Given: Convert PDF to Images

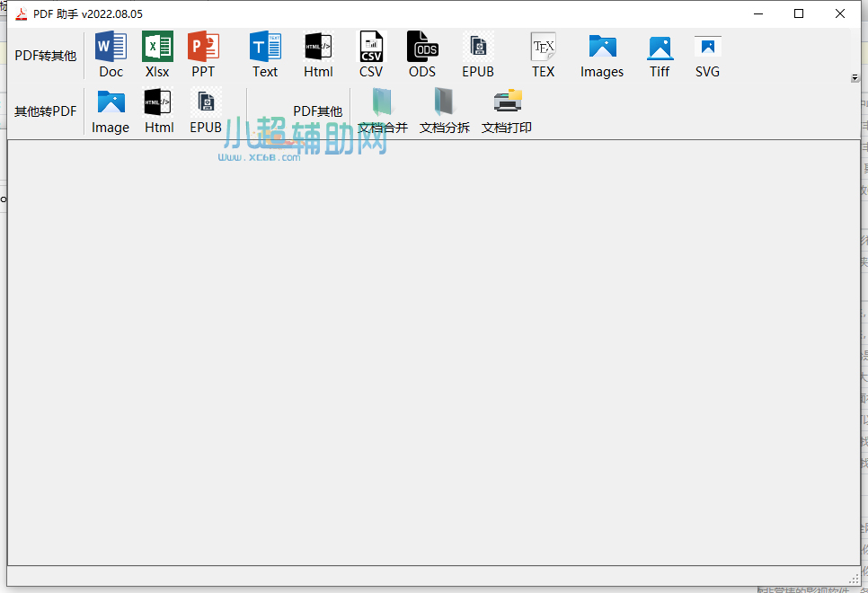Looking at the screenshot, I should tap(602, 55).
